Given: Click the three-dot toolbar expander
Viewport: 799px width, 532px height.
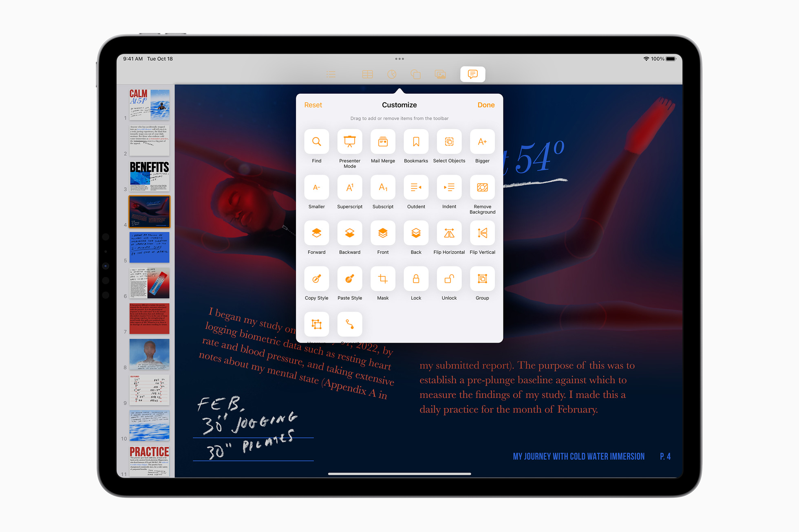Looking at the screenshot, I should pos(399,58).
